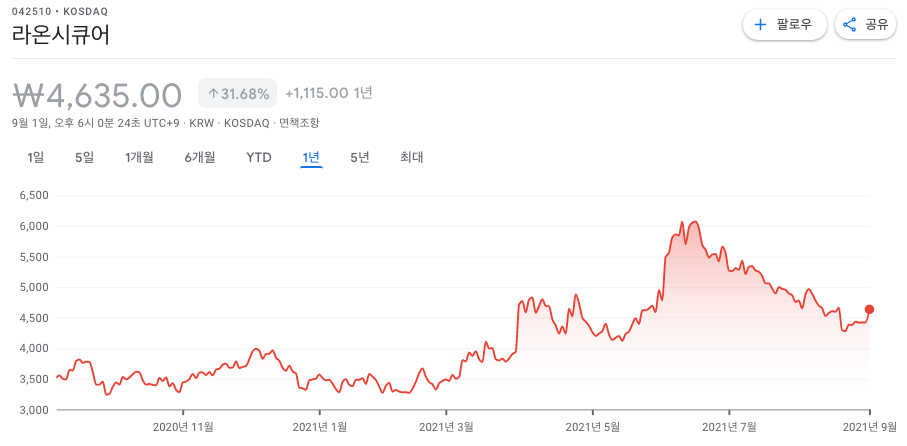Click the ₩4,635.00 price text
907x446 pixels.
point(97,95)
